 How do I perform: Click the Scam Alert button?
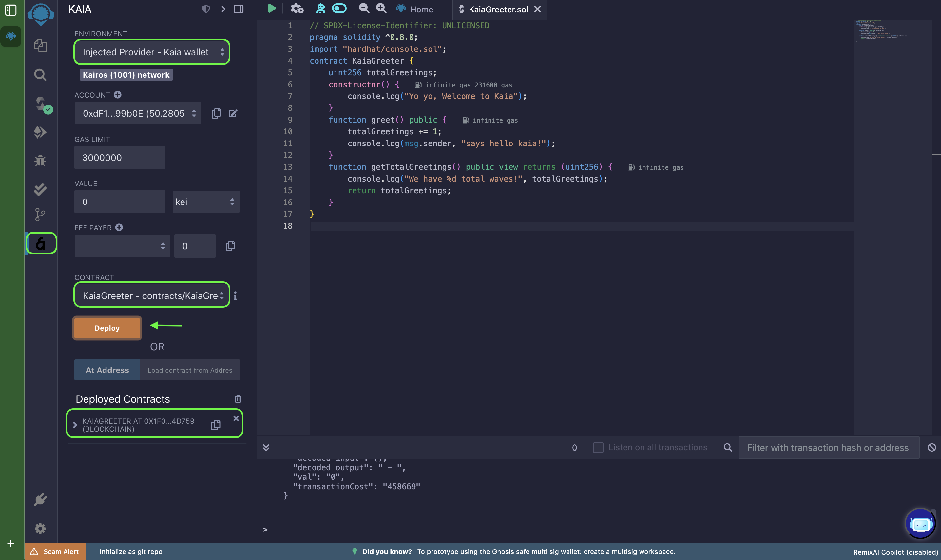coord(55,552)
